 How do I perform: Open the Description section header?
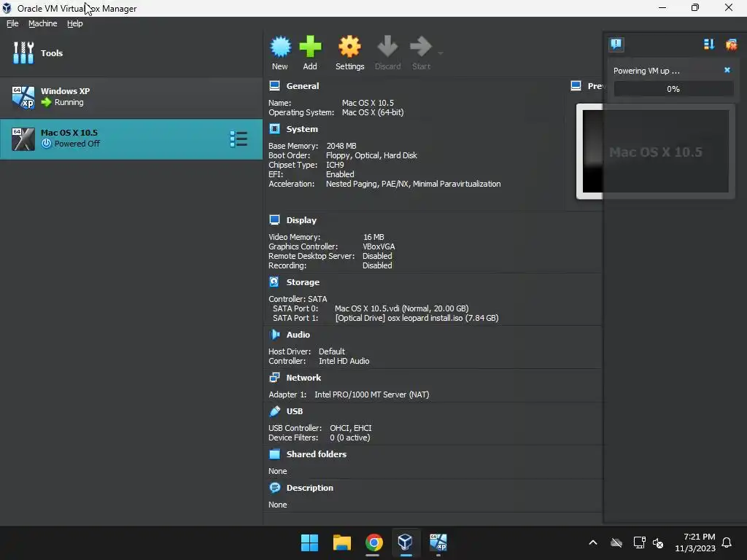309,488
